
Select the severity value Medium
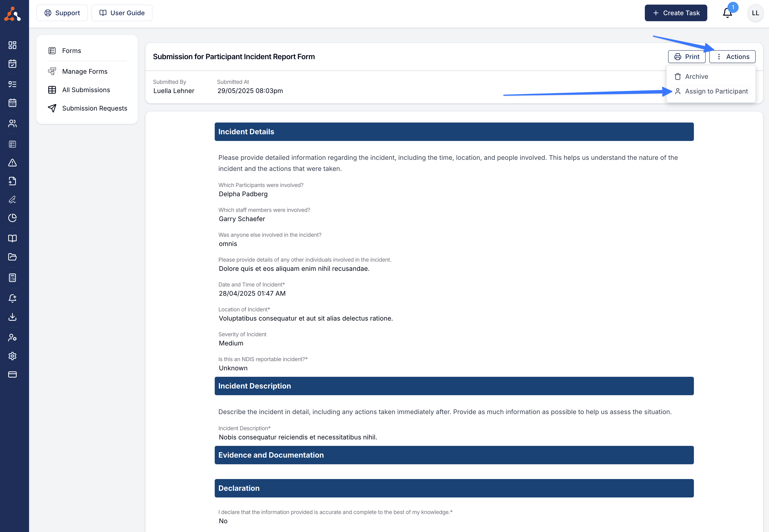tap(231, 343)
